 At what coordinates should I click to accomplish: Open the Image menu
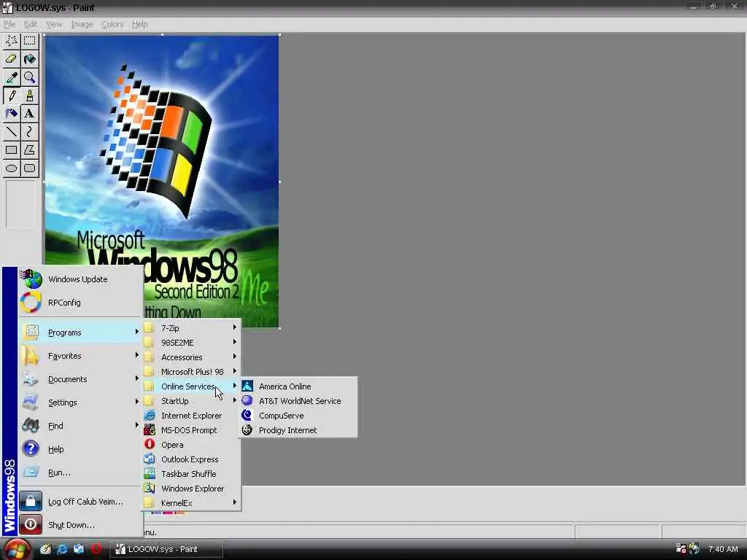(82, 24)
